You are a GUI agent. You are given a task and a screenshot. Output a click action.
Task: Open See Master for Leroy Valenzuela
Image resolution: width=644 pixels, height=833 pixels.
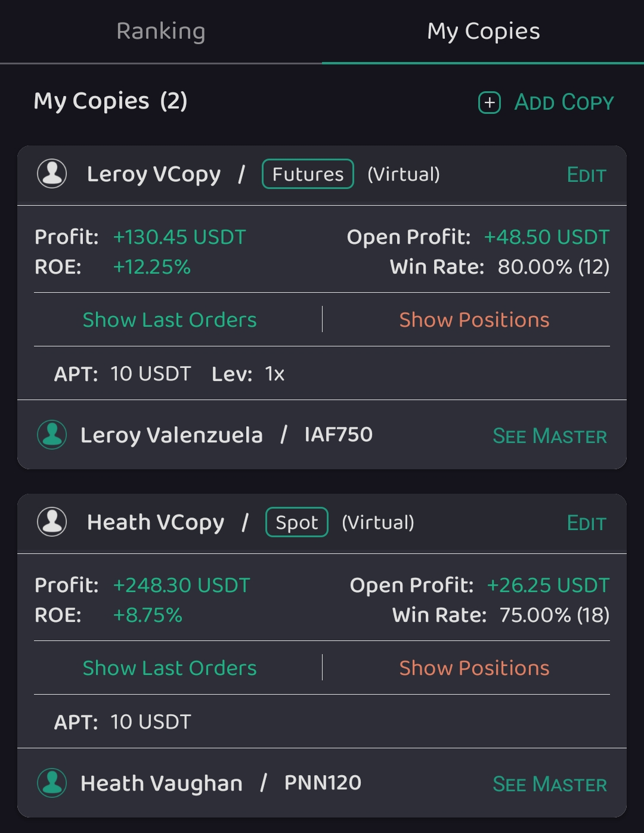click(x=549, y=436)
